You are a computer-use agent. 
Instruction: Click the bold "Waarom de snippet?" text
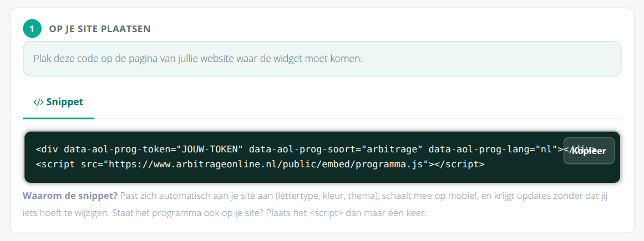[x=70, y=196]
